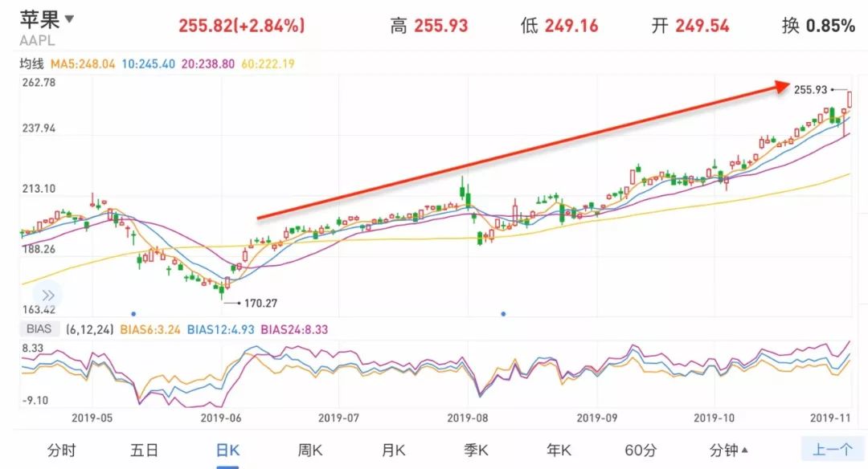Switch to the 分时 tab
Screen dimensions: 868x469
(61, 451)
